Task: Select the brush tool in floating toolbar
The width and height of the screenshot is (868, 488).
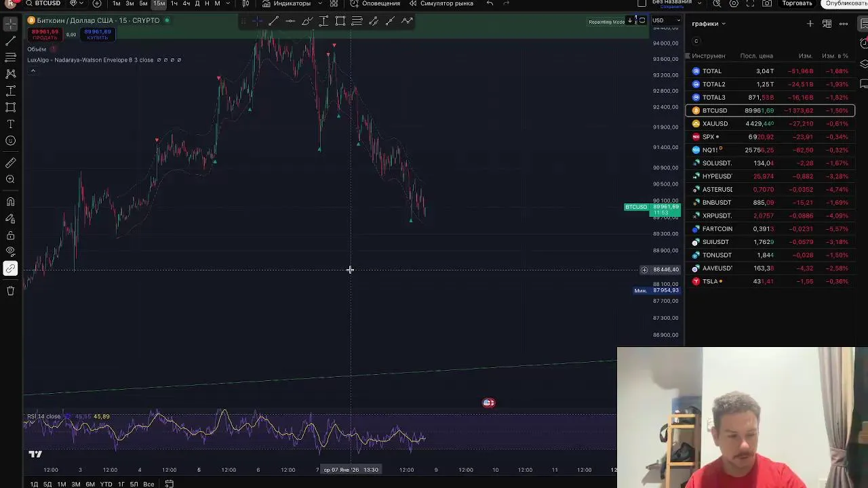Action: pyautogui.click(x=307, y=21)
